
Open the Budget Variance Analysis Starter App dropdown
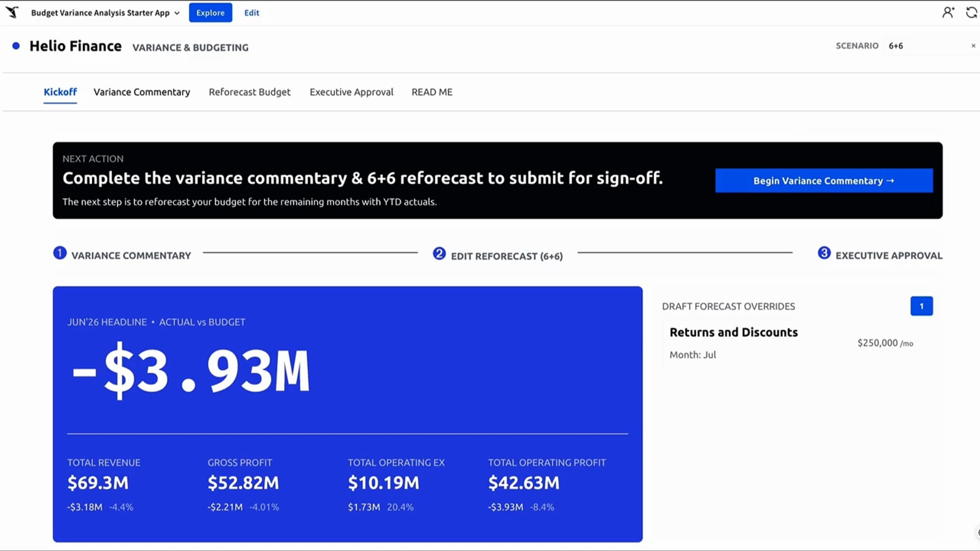click(105, 13)
